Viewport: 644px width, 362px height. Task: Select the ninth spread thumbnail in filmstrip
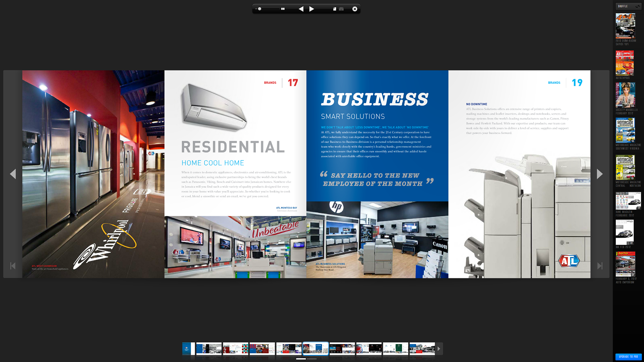pyautogui.click(x=396, y=349)
